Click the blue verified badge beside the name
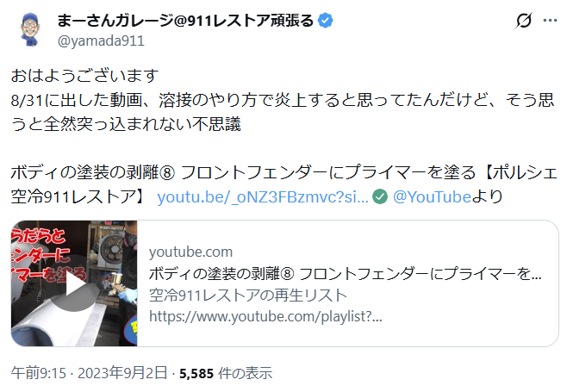 [x=326, y=21]
